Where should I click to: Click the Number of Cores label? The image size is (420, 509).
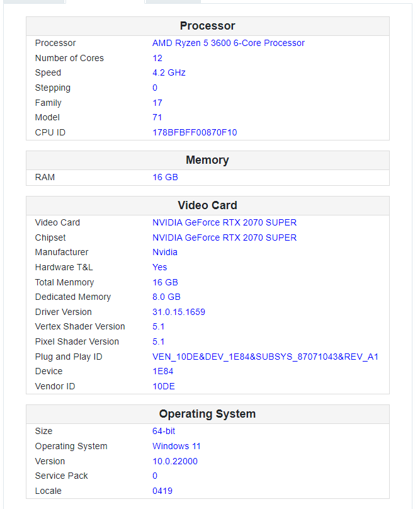pos(69,58)
